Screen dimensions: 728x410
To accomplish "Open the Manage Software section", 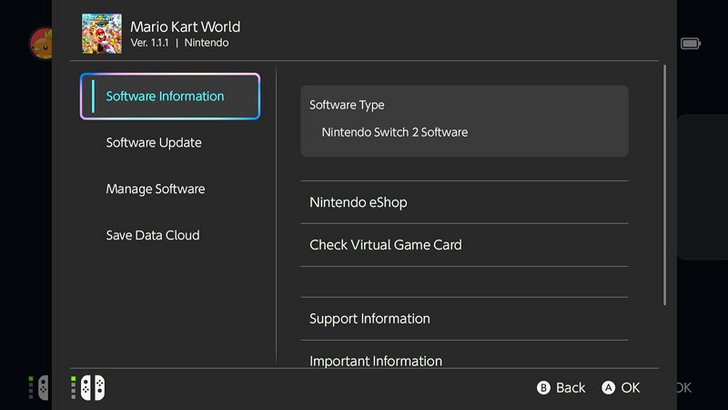I will tap(156, 189).
